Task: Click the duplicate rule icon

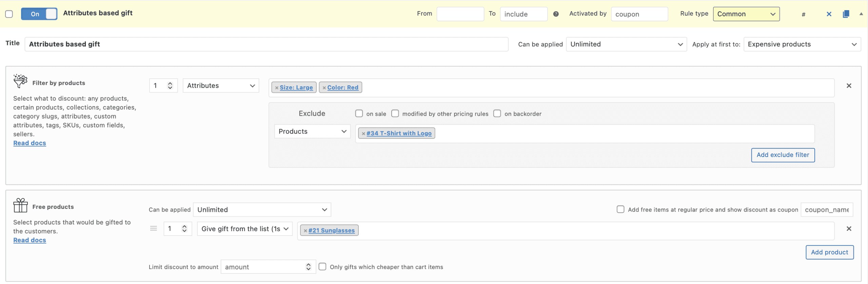Action: tap(846, 14)
